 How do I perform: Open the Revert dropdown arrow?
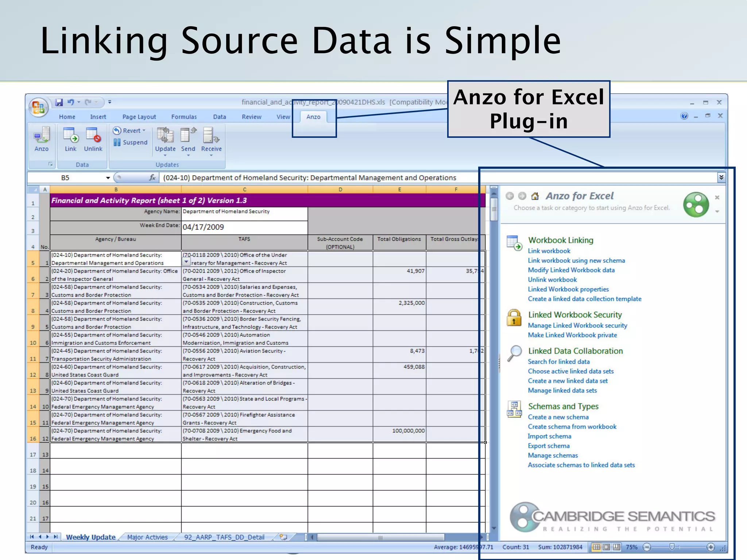coord(144,131)
